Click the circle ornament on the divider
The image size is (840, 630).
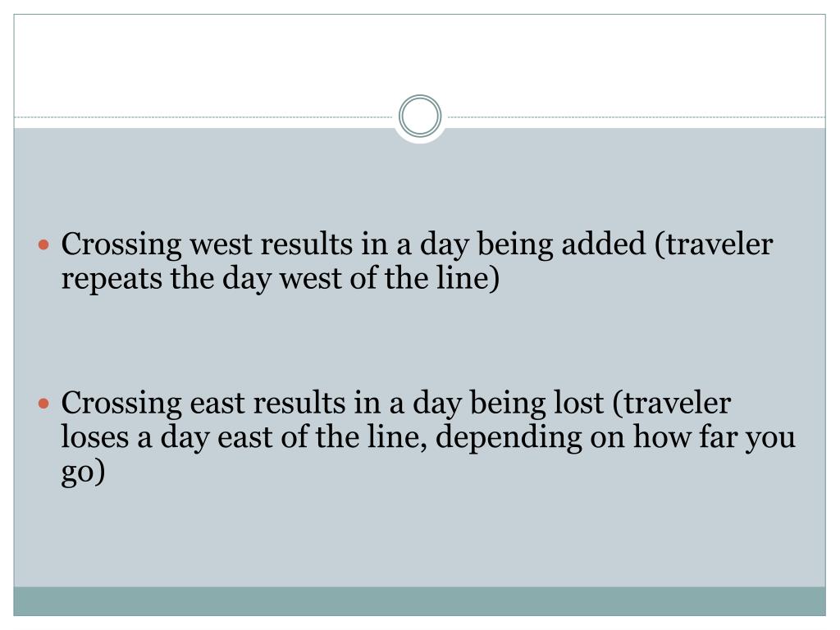coord(420,116)
